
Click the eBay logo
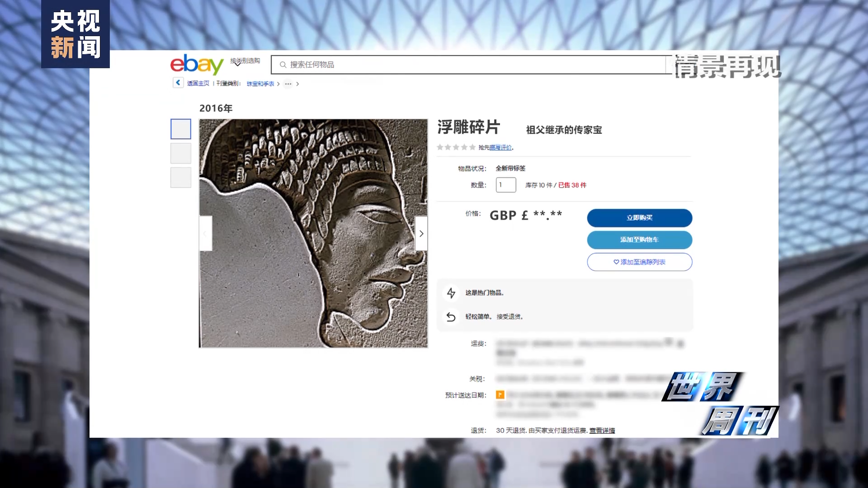pos(197,64)
